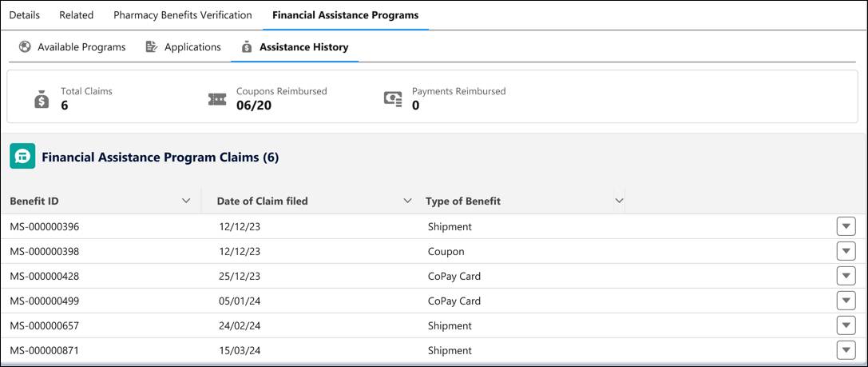Viewport: 868px width, 367px height.
Task: Click date 25/12/23 cell
Action: pyautogui.click(x=239, y=276)
